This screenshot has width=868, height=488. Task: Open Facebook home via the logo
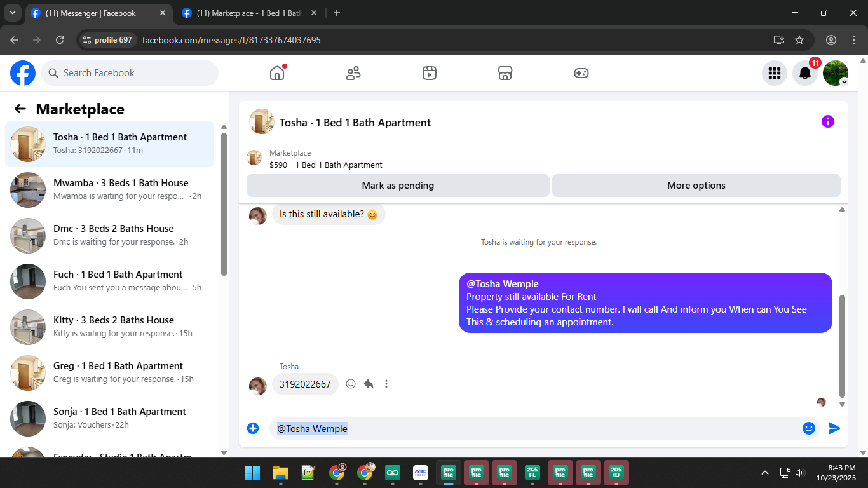click(23, 73)
